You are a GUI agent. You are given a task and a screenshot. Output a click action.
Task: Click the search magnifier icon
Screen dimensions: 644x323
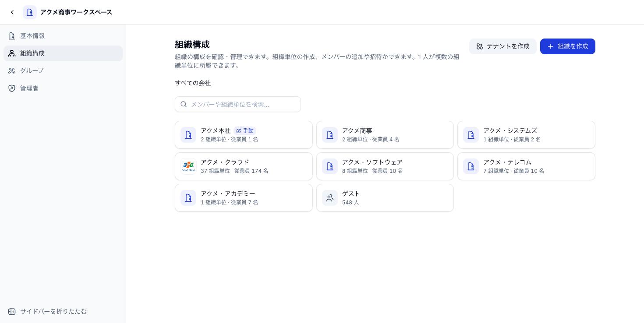coord(184,104)
